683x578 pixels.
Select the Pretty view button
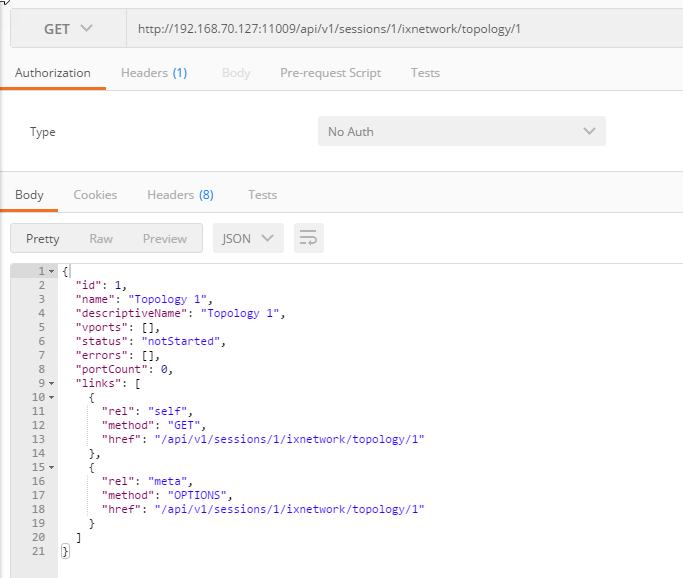click(43, 239)
